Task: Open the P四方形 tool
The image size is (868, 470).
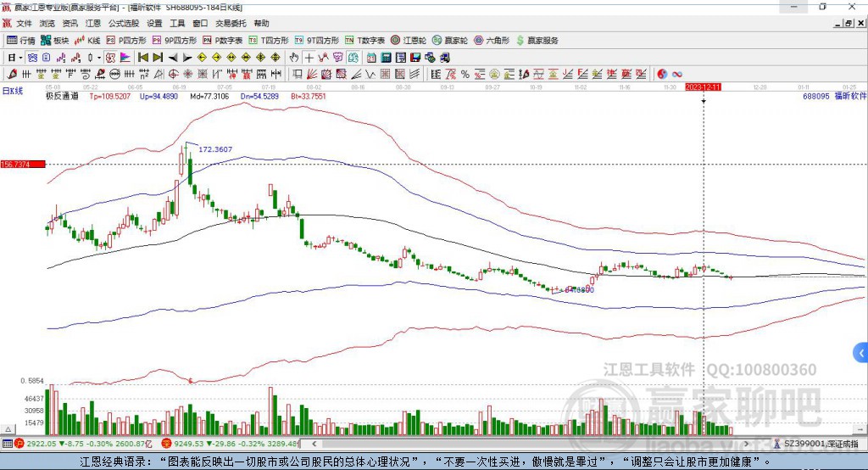Action: [126, 41]
